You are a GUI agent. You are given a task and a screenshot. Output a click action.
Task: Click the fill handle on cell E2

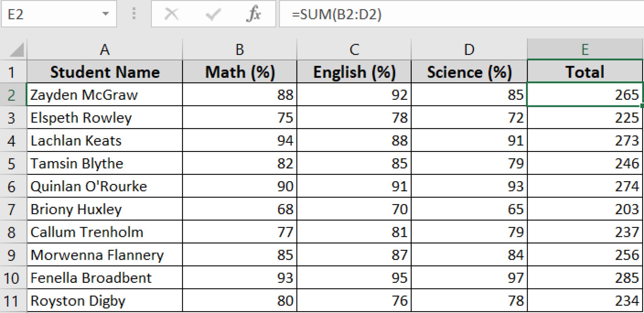(x=641, y=106)
